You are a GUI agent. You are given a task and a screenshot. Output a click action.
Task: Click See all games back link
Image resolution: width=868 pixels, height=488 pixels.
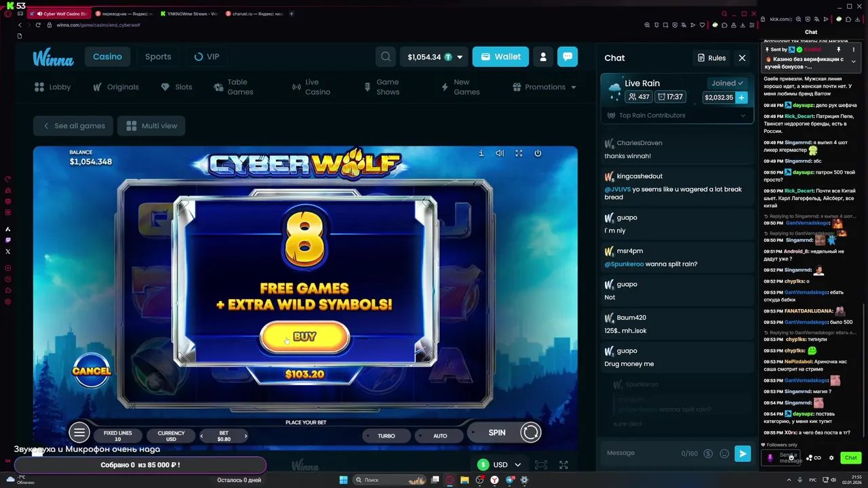click(73, 125)
